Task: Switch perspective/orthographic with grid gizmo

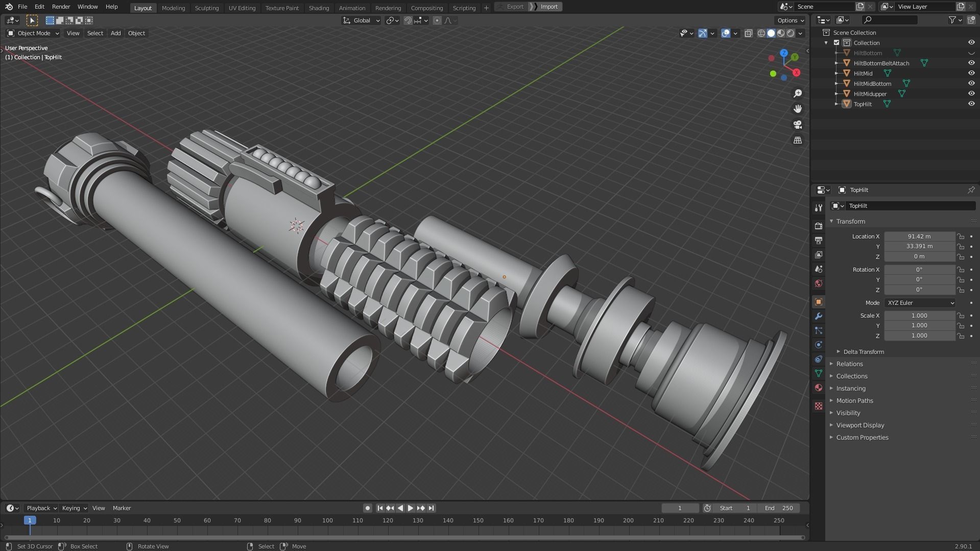Action: pos(797,140)
